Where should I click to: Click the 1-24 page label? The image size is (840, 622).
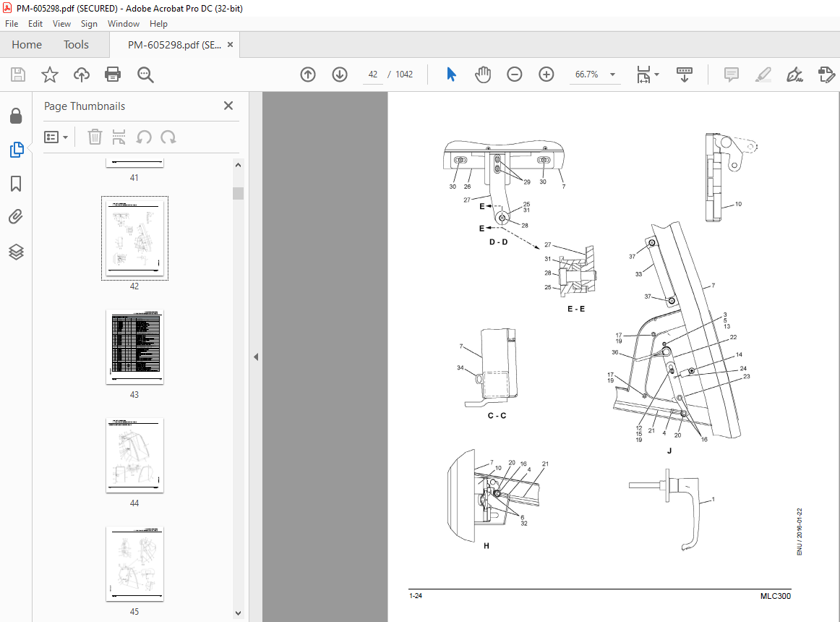(415, 596)
